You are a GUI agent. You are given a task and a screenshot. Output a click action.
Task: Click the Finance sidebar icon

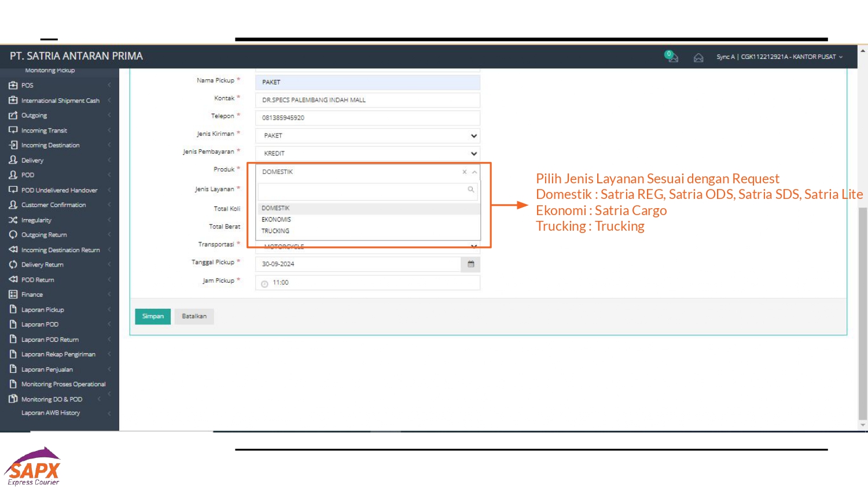[x=13, y=294]
